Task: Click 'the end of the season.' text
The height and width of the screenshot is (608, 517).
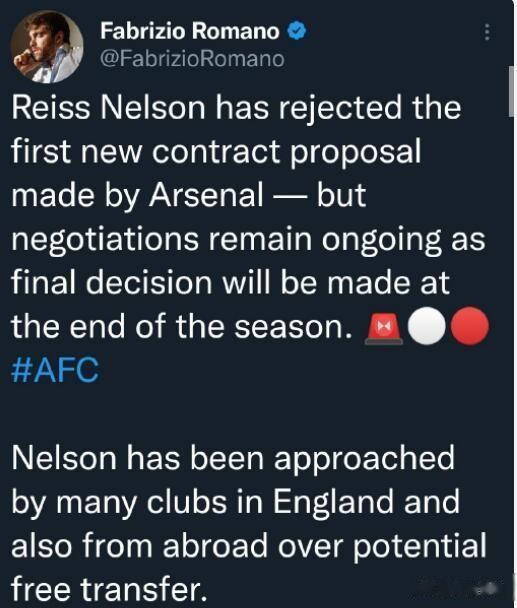Action: coord(182,326)
